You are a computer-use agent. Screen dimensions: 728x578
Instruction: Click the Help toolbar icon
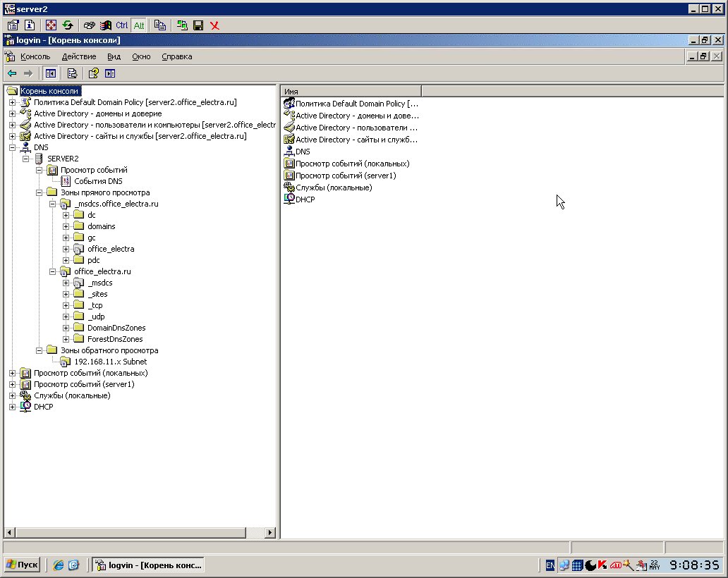coord(93,73)
